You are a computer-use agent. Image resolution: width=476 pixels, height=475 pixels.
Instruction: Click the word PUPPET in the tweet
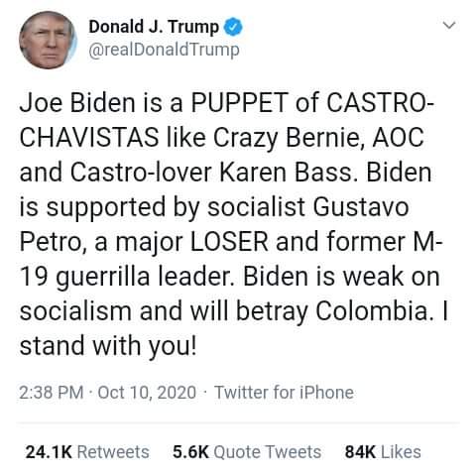click(x=239, y=102)
